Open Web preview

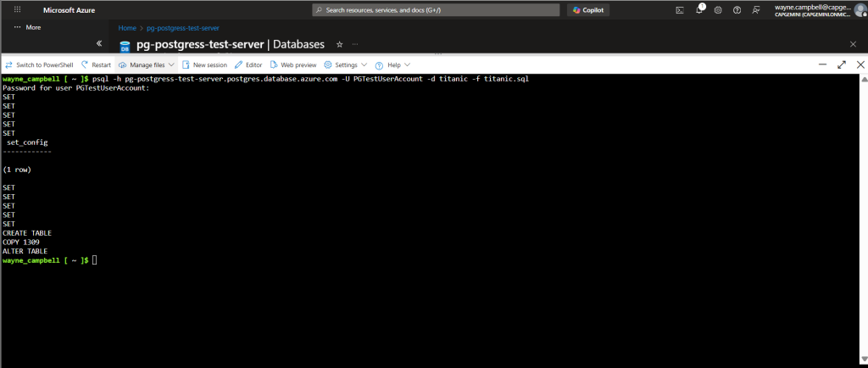click(x=293, y=64)
